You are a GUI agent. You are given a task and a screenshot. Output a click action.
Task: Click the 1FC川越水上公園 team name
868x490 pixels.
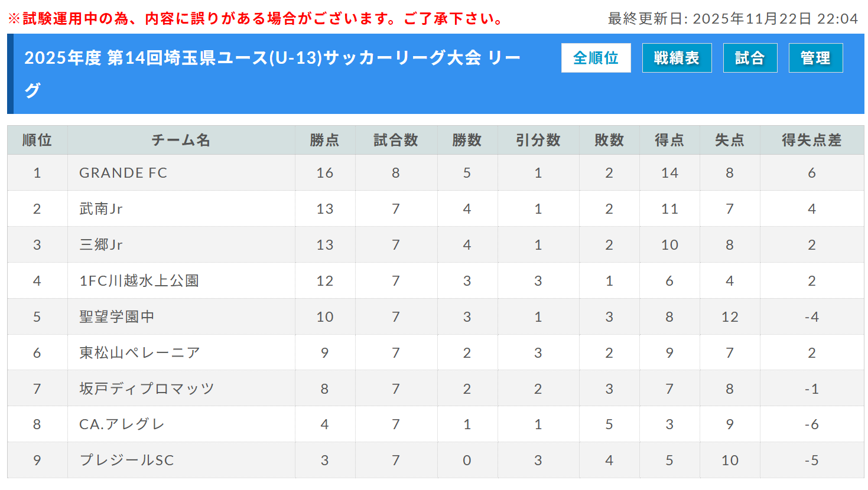[x=139, y=281]
